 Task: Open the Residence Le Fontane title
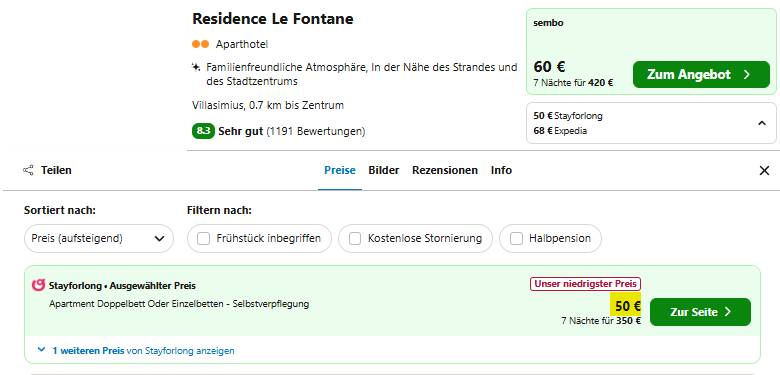tap(273, 19)
